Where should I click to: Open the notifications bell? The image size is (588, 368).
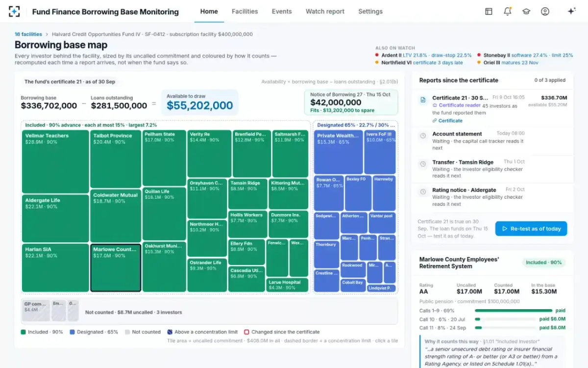pos(507,11)
